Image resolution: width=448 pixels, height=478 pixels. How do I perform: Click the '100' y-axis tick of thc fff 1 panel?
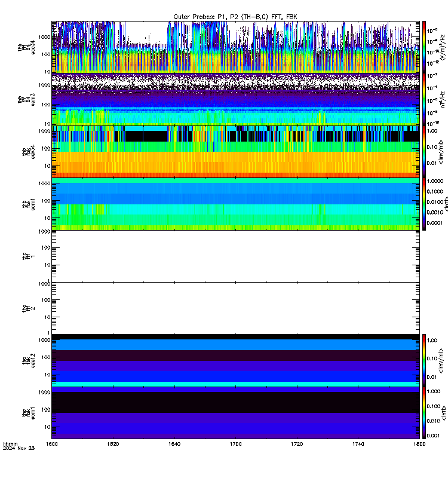click(x=46, y=248)
